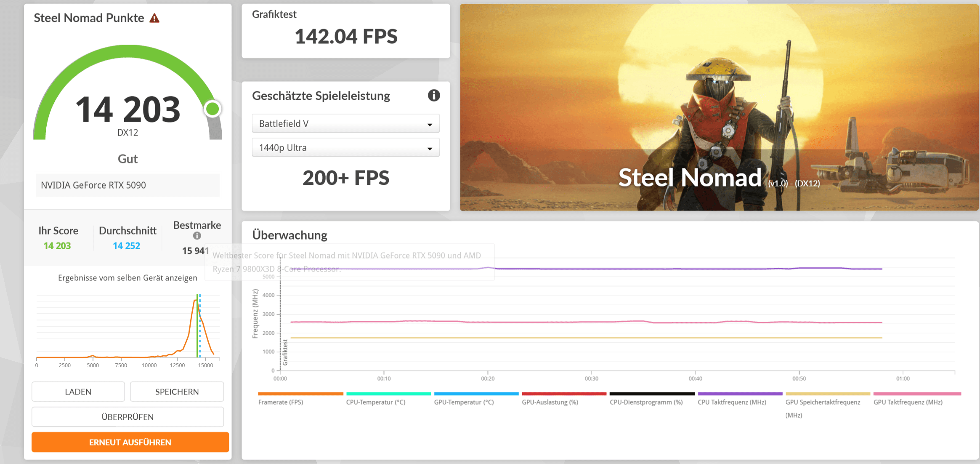Toggle the Framerate (FPS) legend series
This screenshot has height=464, width=980.
[281, 402]
